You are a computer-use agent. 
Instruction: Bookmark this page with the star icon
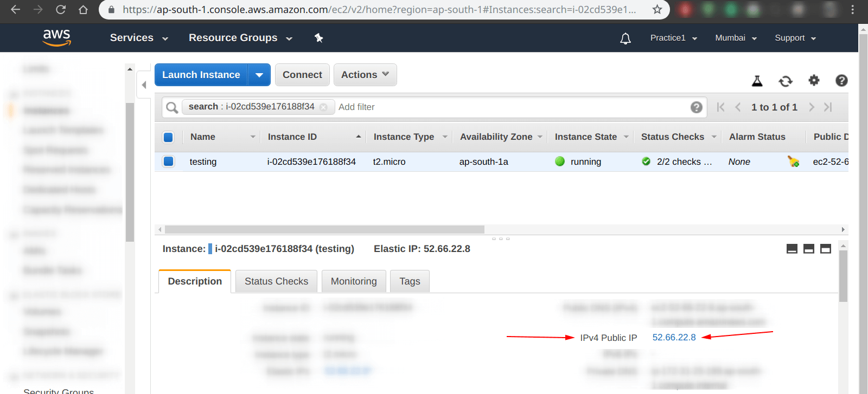tap(657, 9)
